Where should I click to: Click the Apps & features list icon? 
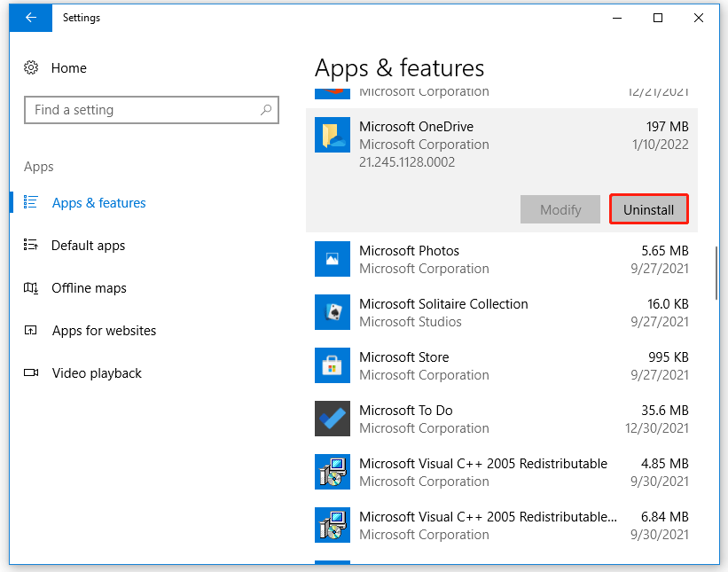pos(31,202)
